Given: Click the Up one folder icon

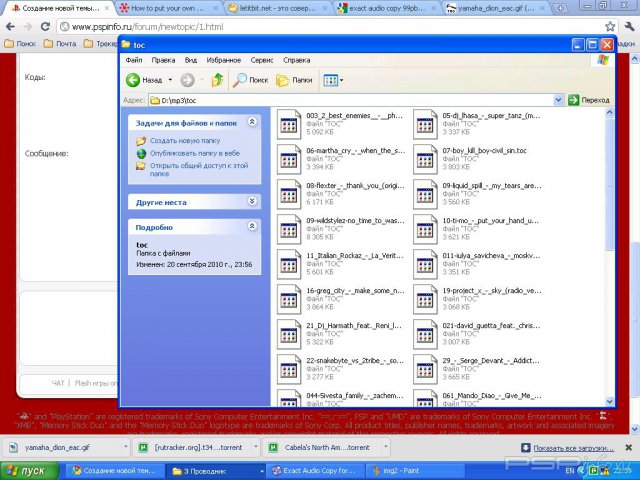Looking at the screenshot, I should click(217, 80).
